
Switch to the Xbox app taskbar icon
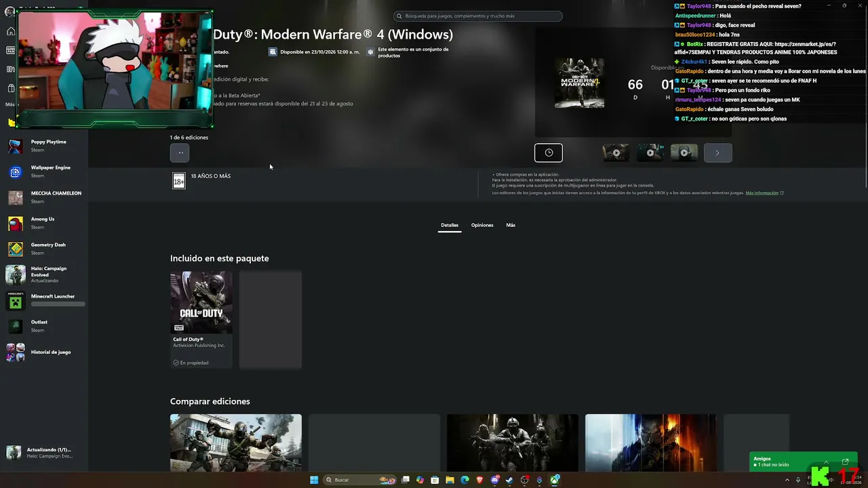point(555,480)
